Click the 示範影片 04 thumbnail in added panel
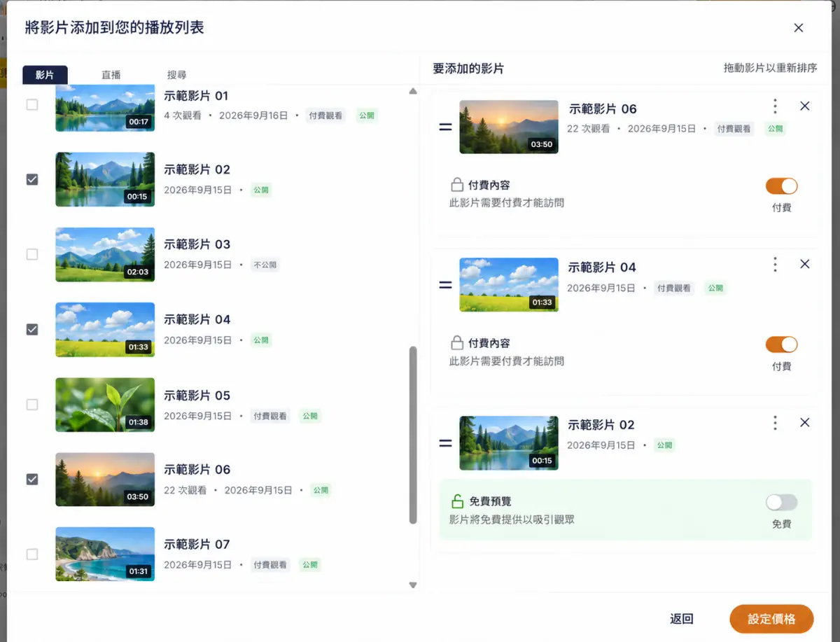This screenshot has width=840, height=642. 509,285
